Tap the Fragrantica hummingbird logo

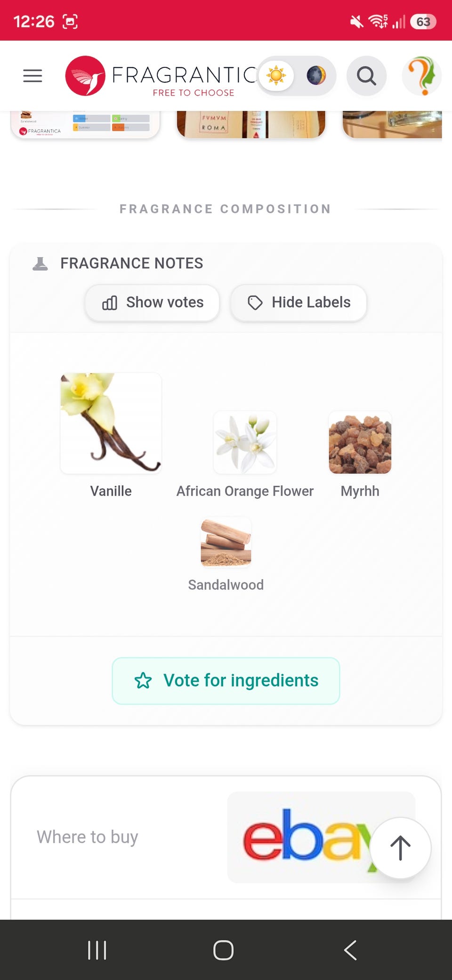[85, 76]
